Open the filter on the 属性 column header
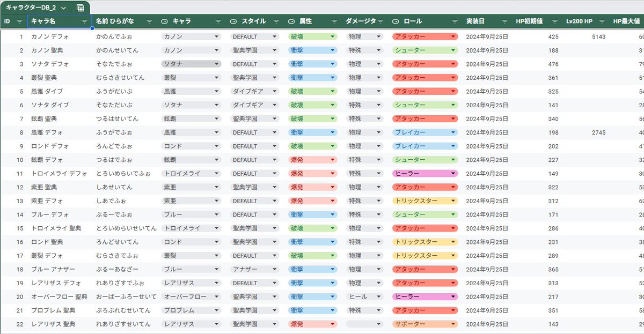 click(335, 21)
